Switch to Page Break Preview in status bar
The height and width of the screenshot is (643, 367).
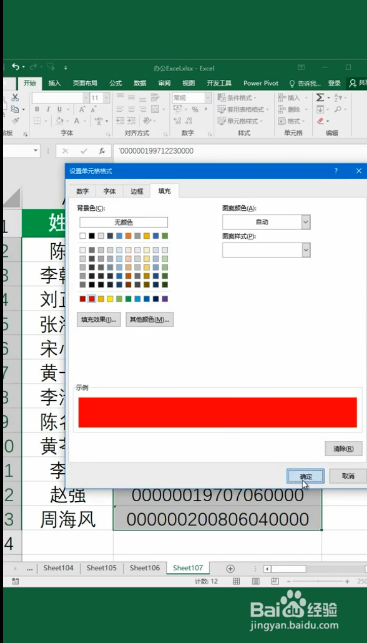click(x=275, y=581)
